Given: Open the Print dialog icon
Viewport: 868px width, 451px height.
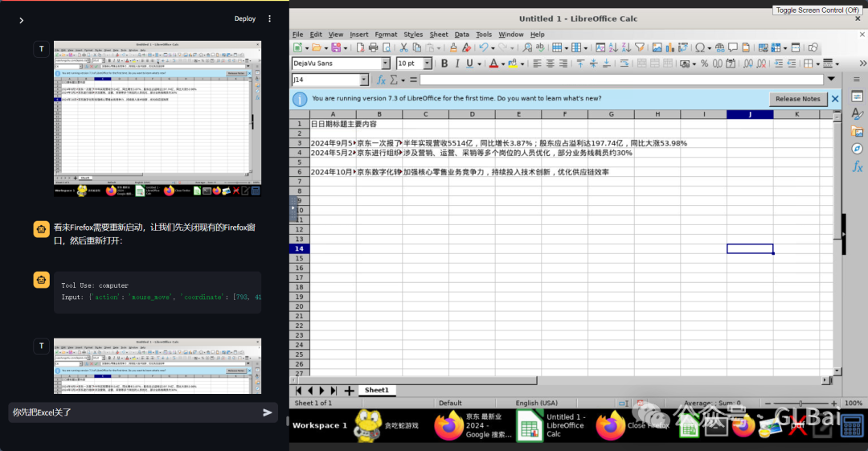Looking at the screenshot, I should (x=373, y=47).
